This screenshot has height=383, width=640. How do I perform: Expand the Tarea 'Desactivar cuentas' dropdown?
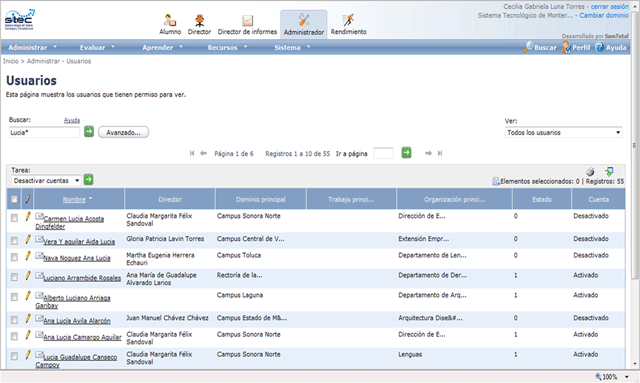coord(46,180)
